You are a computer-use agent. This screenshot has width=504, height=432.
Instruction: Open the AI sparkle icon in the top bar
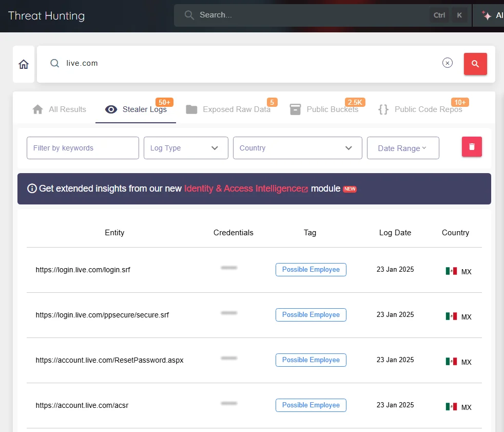click(486, 15)
